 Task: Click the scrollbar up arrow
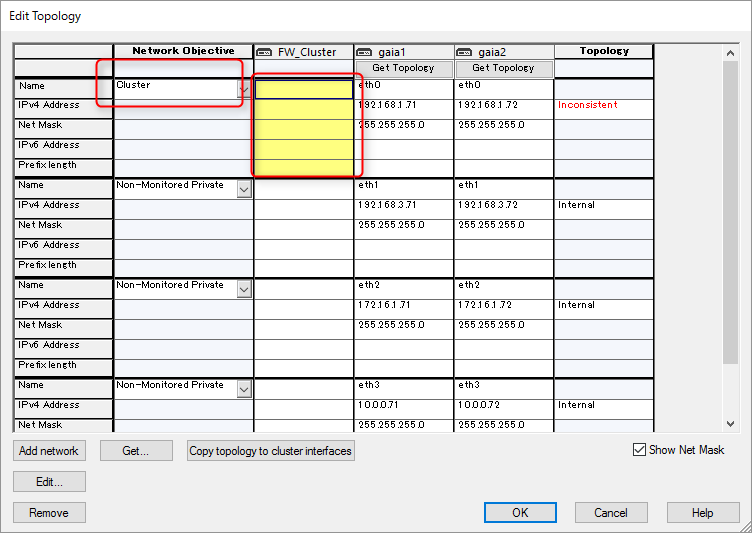pyautogui.click(x=730, y=53)
